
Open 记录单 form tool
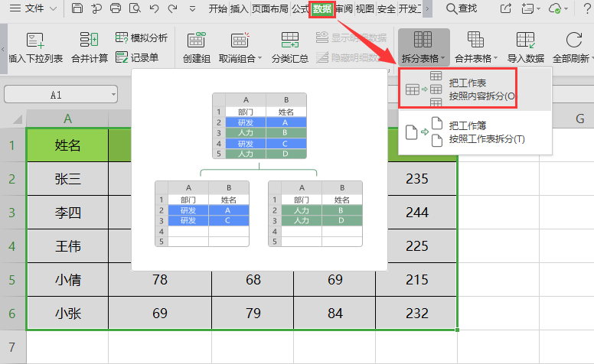[137, 57]
